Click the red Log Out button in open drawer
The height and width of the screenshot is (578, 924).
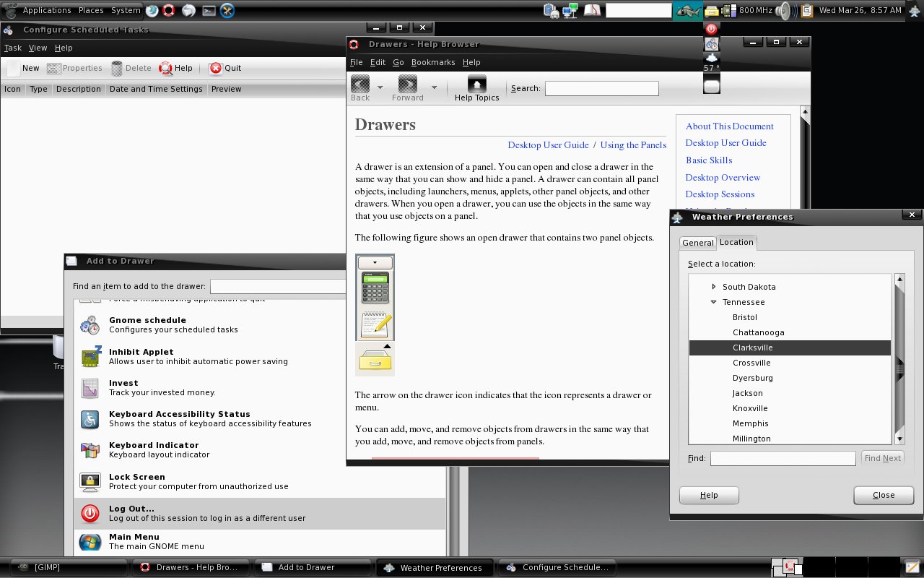click(x=712, y=29)
